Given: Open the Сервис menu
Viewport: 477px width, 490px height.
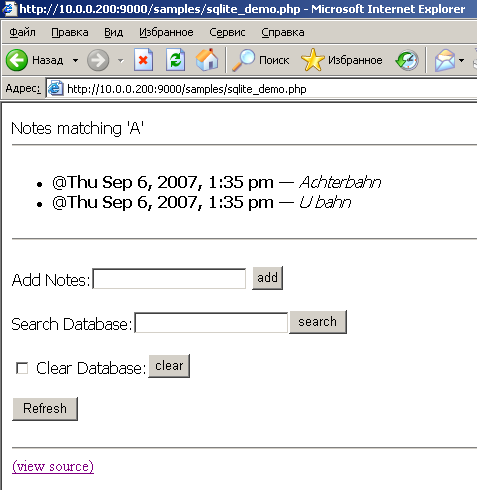Looking at the screenshot, I should (x=227, y=32).
